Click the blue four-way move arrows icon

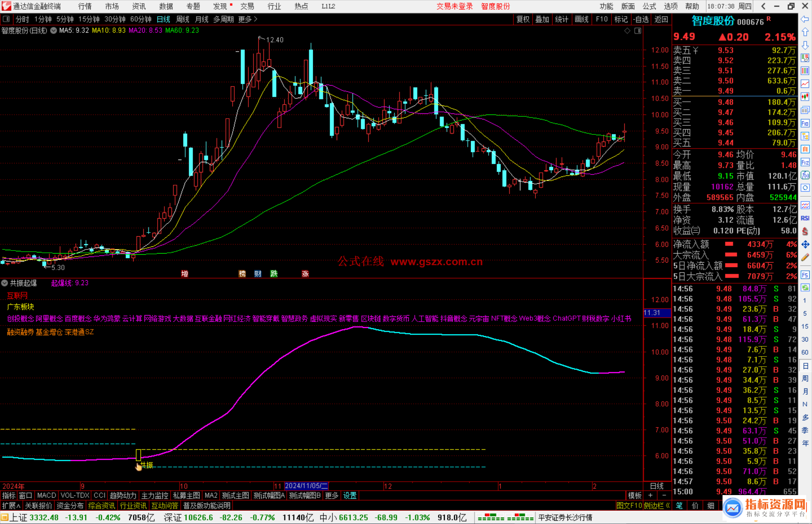click(x=805, y=245)
